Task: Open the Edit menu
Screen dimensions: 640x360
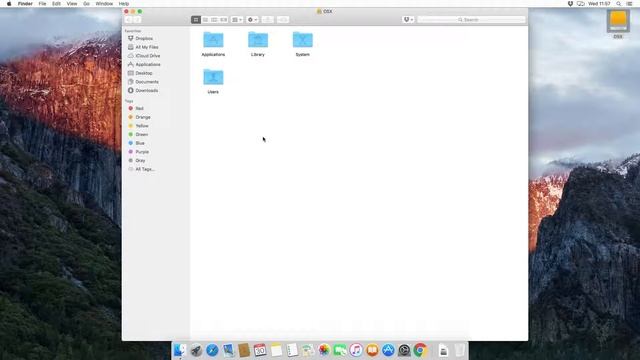Action: (x=56, y=4)
